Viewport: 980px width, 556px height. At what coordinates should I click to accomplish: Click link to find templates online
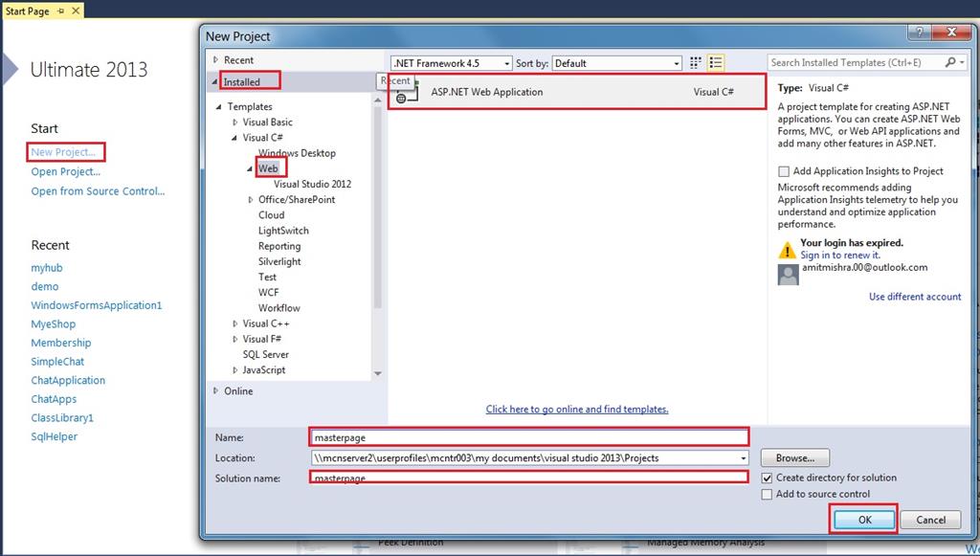pos(577,410)
